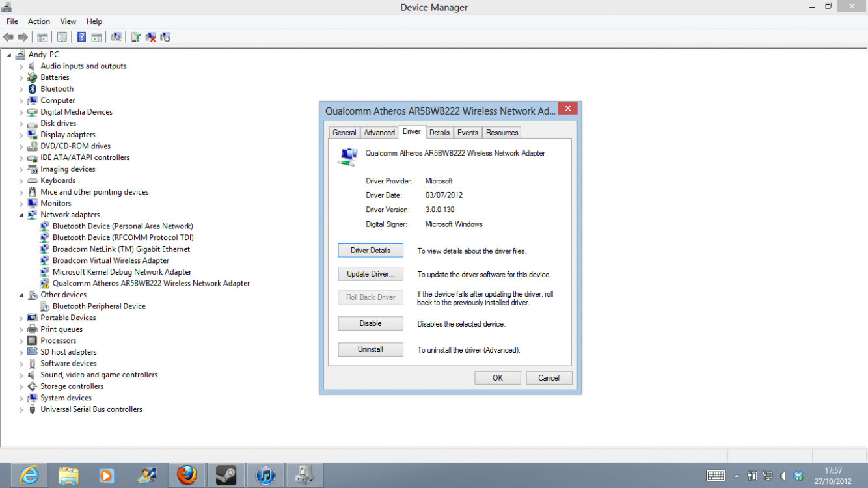Open the Action menu
868x488 pixels.
pos(39,21)
